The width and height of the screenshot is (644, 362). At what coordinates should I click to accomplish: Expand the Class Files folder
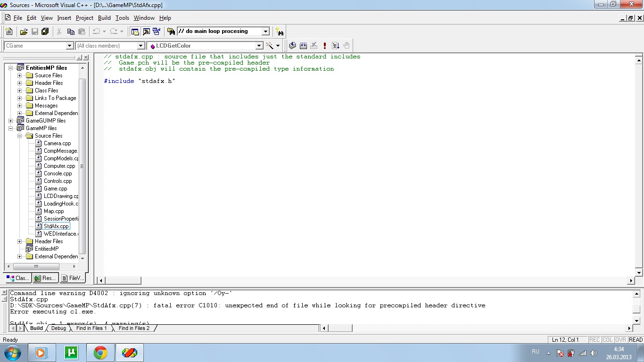tap(19, 90)
